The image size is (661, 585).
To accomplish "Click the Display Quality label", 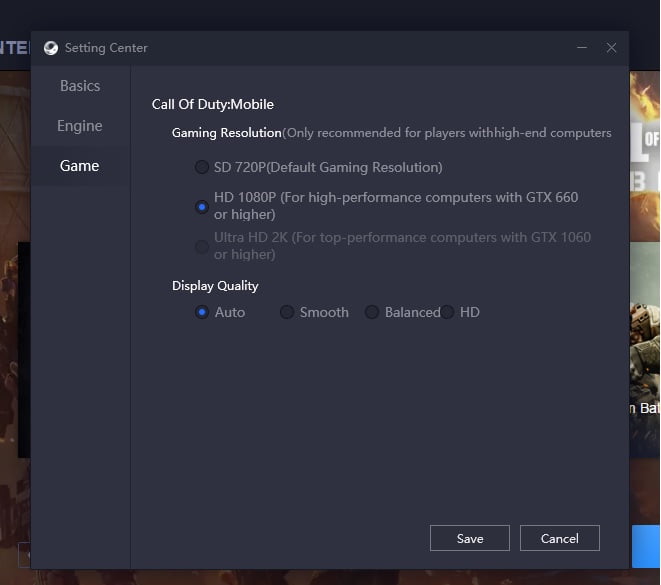I will (x=215, y=286).
